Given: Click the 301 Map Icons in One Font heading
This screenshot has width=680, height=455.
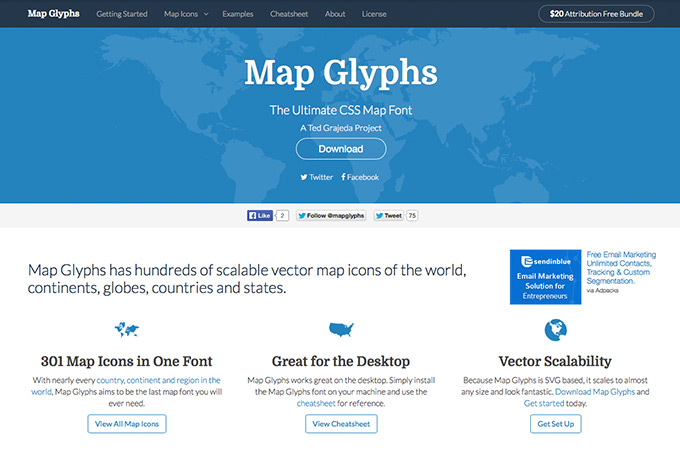Looking at the screenshot, I should point(127,361).
